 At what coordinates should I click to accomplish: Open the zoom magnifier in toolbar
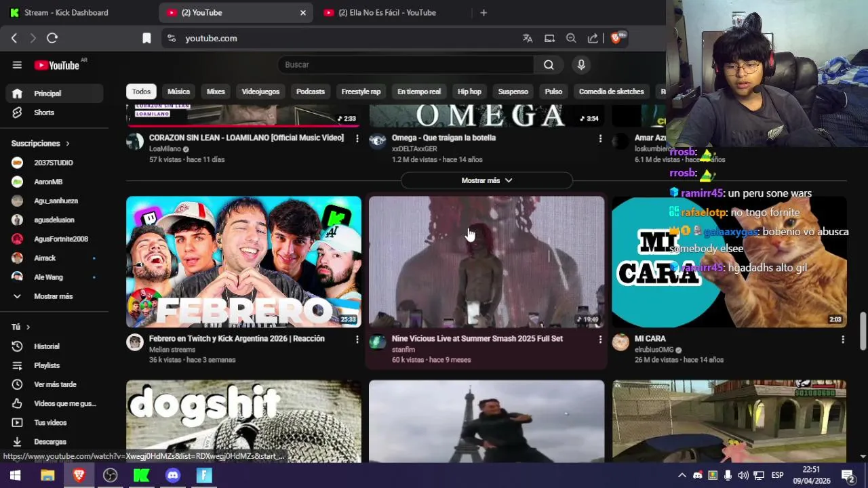[571, 39]
